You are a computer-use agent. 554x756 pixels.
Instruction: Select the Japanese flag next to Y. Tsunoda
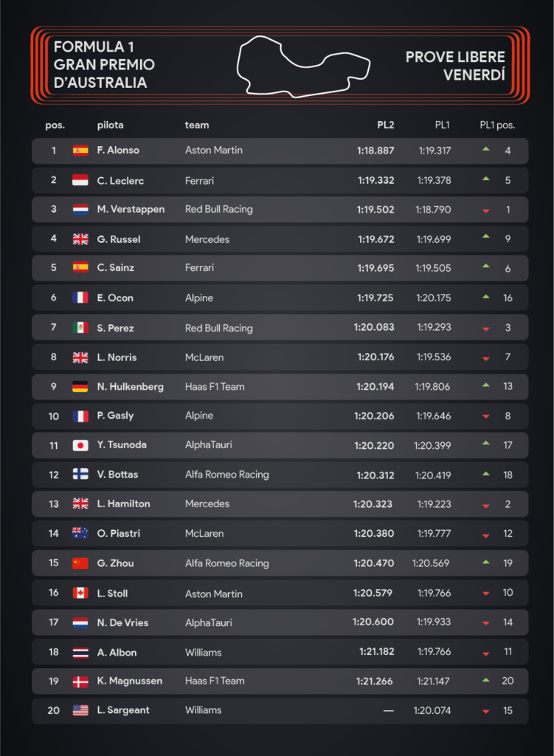tap(80, 445)
